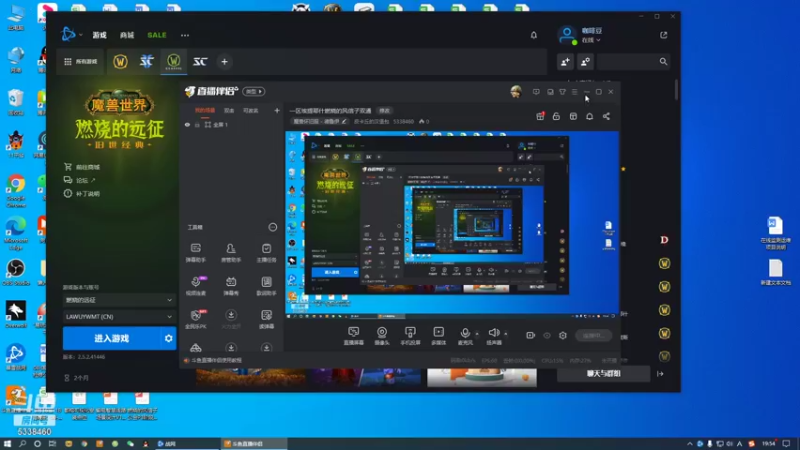The image size is (800, 450).
Task: Click the friends search field
Action: pos(633,62)
